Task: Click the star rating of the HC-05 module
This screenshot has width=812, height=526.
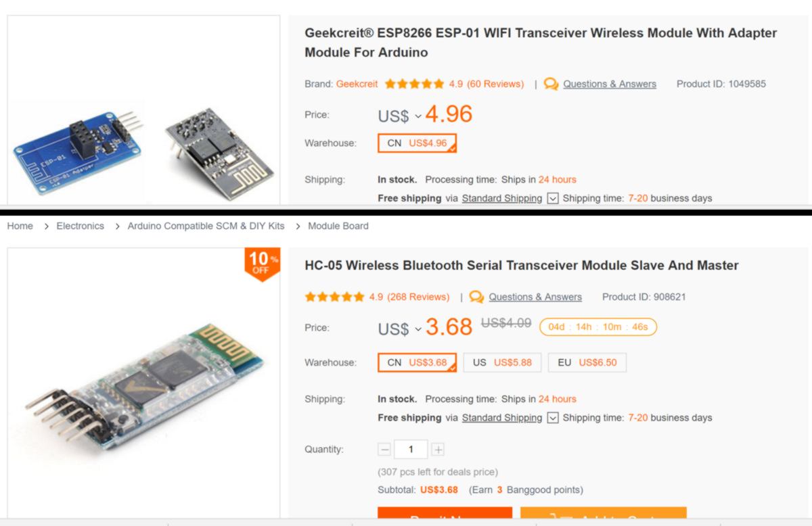Action: point(334,297)
